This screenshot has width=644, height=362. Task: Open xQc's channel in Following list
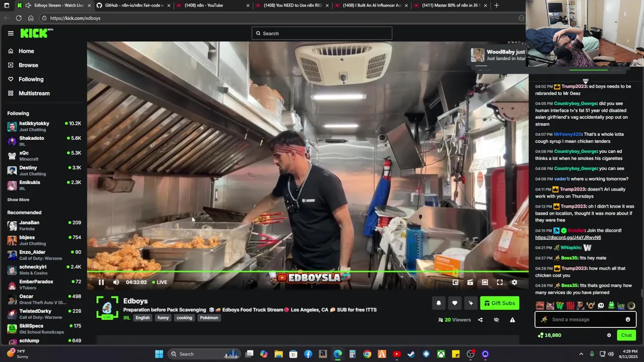click(44, 156)
